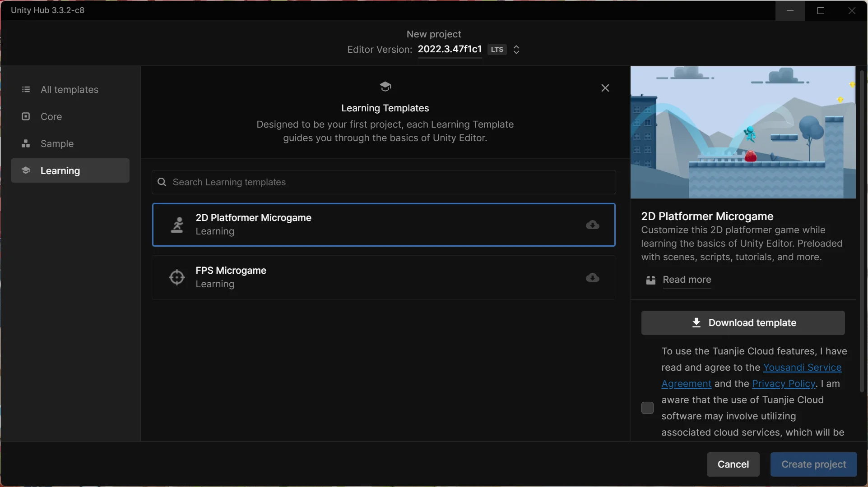Click the Read more link

click(687, 280)
